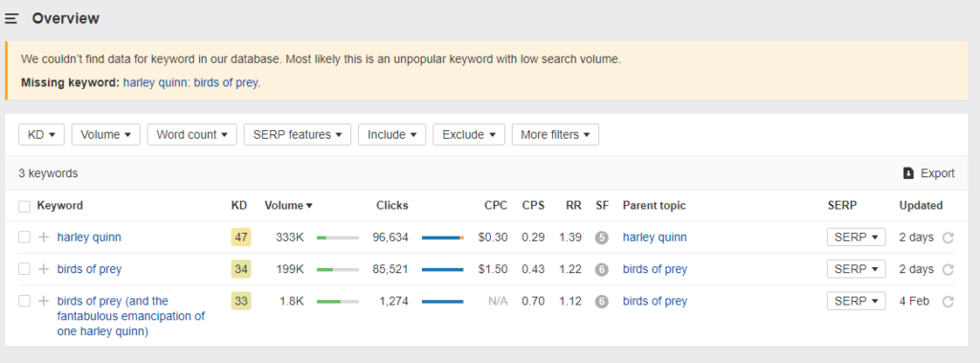
Task: Open the Include filter dropdown
Action: click(391, 134)
